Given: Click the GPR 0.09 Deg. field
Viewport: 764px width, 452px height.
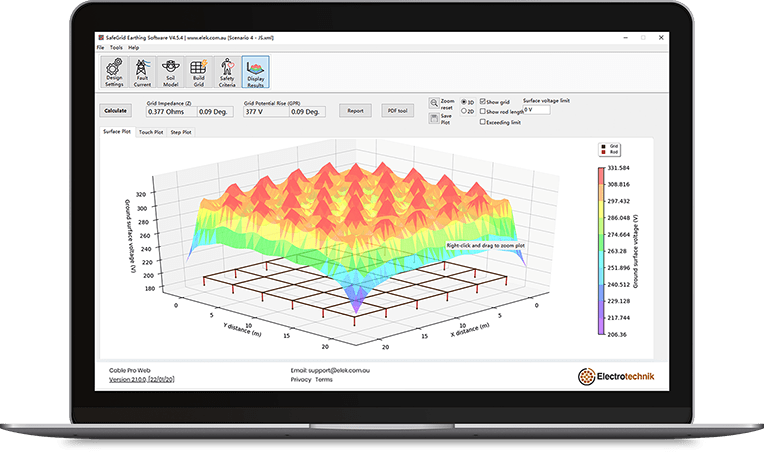Looking at the screenshot, I should click(x=307, y=112).
